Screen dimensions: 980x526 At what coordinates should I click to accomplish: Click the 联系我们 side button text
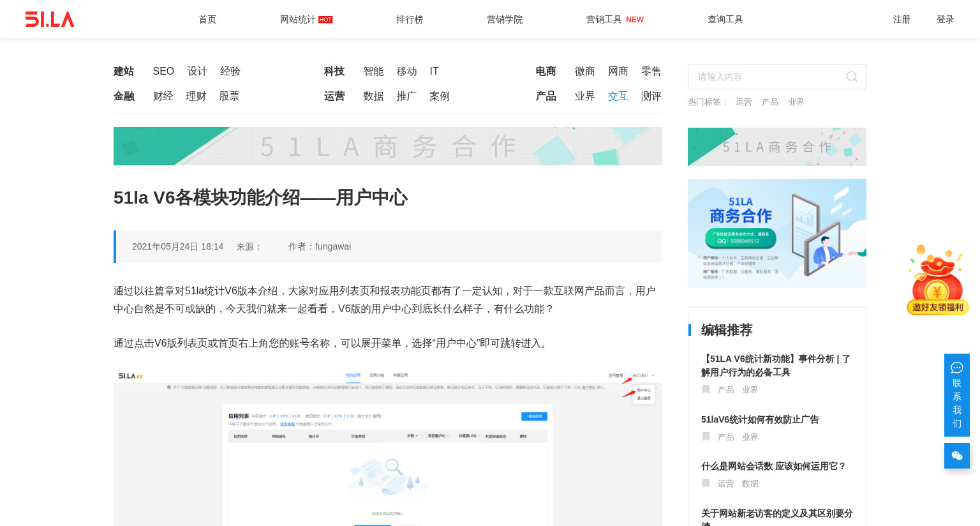point(956,403)
